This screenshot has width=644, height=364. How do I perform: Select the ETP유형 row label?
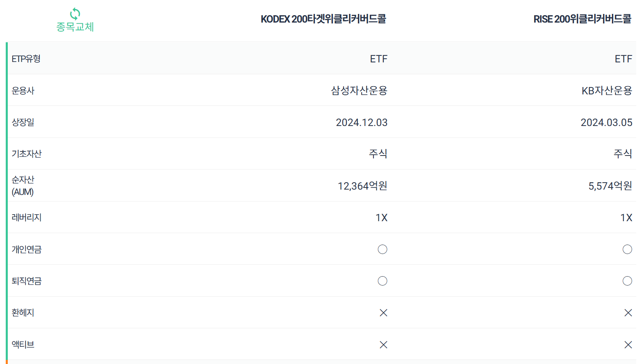(x=26, y=59)
